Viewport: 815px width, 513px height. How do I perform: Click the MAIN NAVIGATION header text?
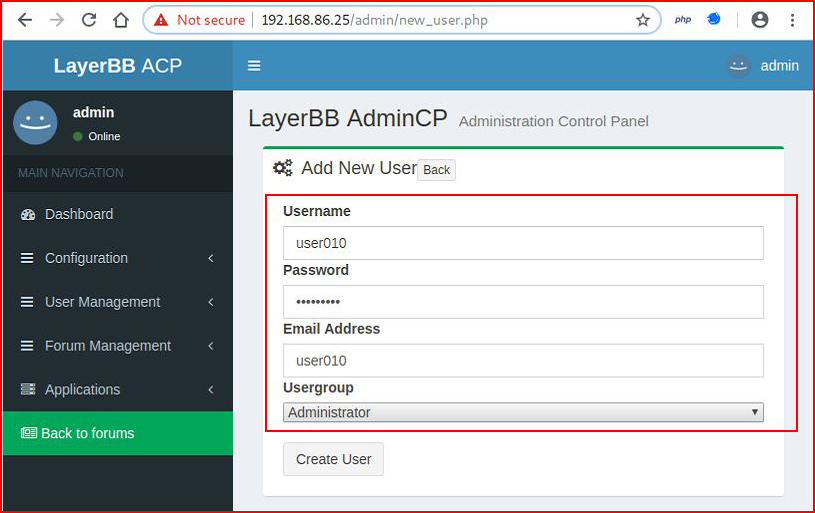(x=71, y=173)
